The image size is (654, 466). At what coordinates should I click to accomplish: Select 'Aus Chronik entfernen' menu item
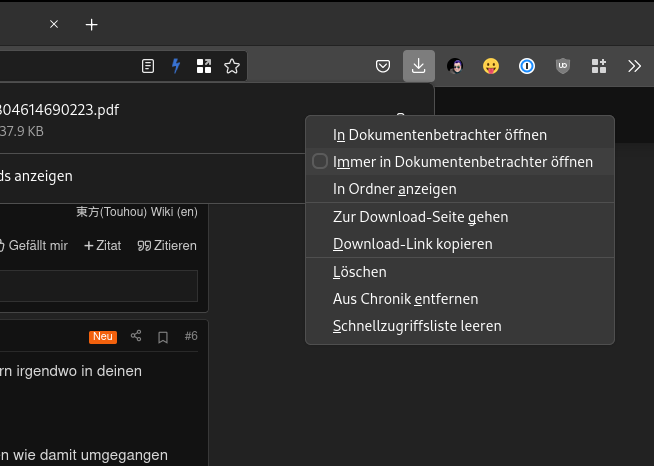coord(405,299)
